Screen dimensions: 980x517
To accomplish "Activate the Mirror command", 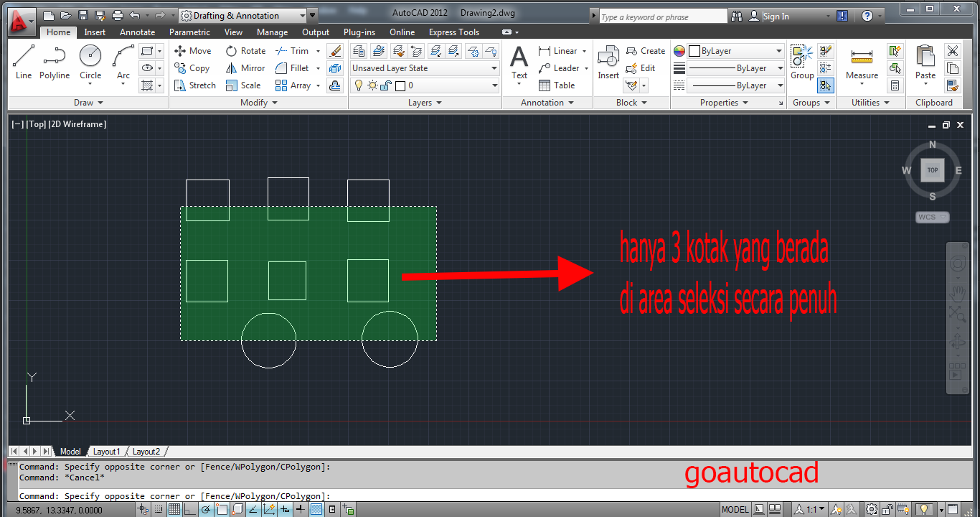I will click(x=245, y=67).
